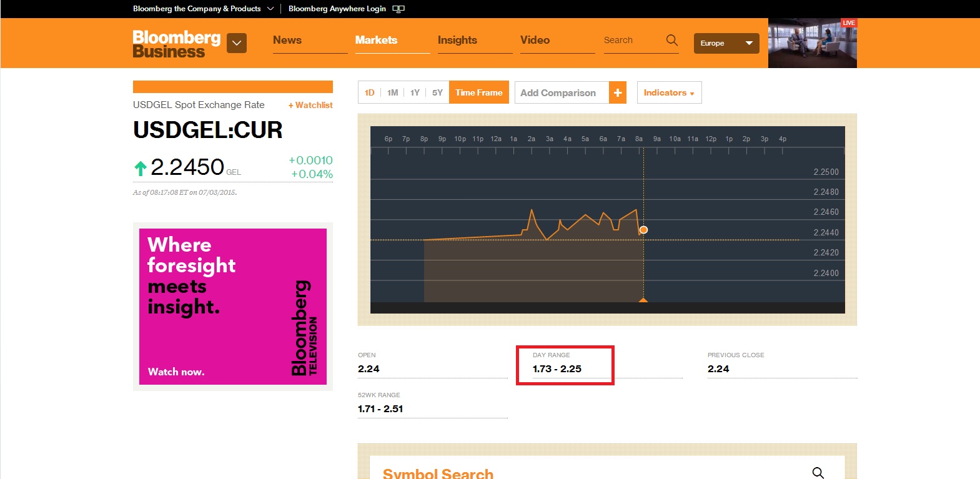Open the Markets menu
980x479 pixels.
click(x=376, y=40)
